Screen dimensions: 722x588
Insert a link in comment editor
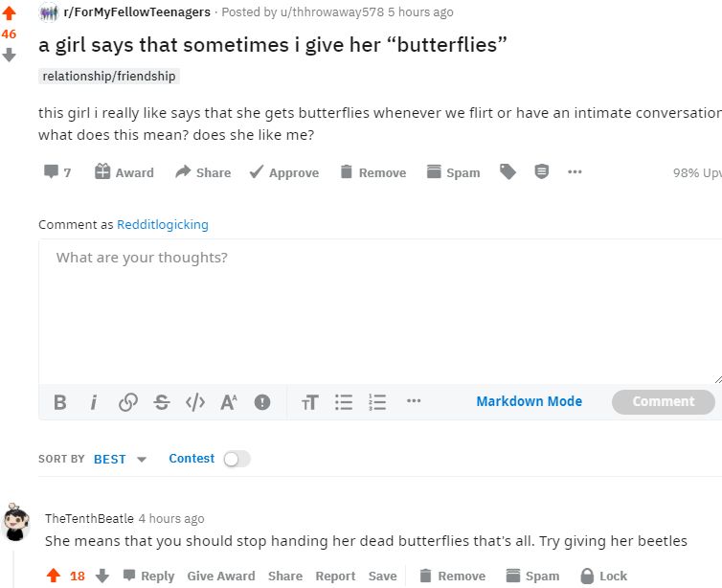click(127, 402)
